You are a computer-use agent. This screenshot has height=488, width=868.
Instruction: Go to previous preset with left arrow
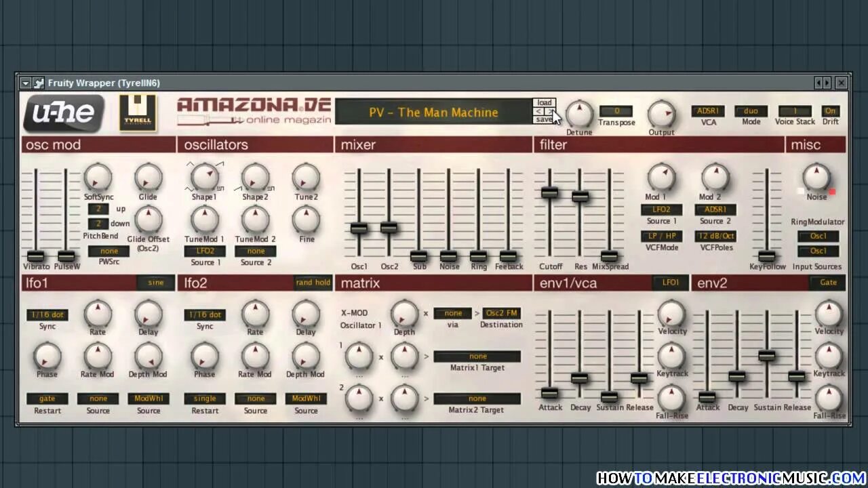click(538, 111)
